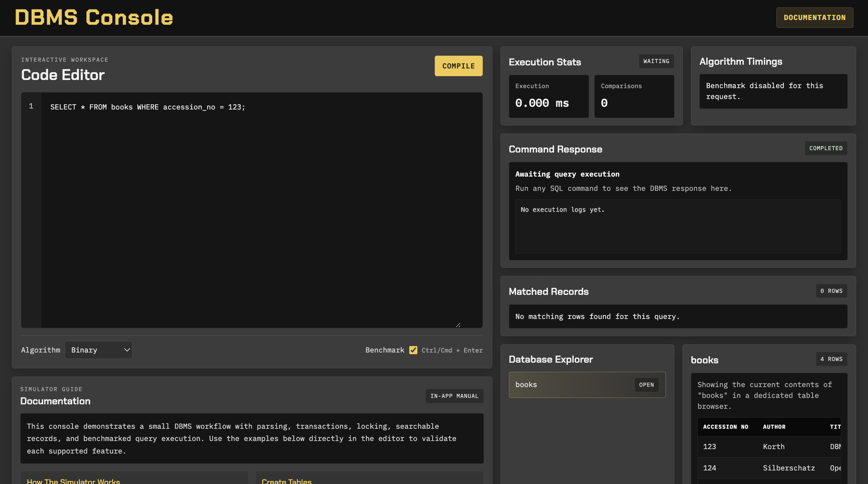The height and width of the screenshot is (484, 868).
Task: Click the WAITING status badge
Action: tap(656, 61)
